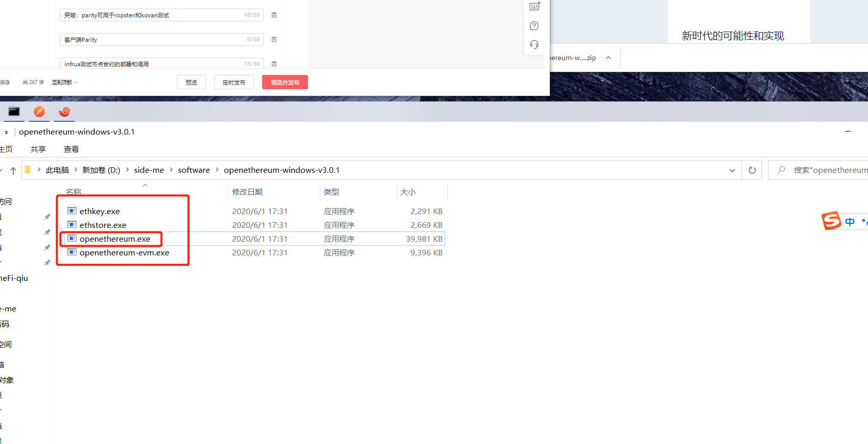Navigate to software folder in breadcrumb
Screen dimensions: 868x444
[194, 170]
